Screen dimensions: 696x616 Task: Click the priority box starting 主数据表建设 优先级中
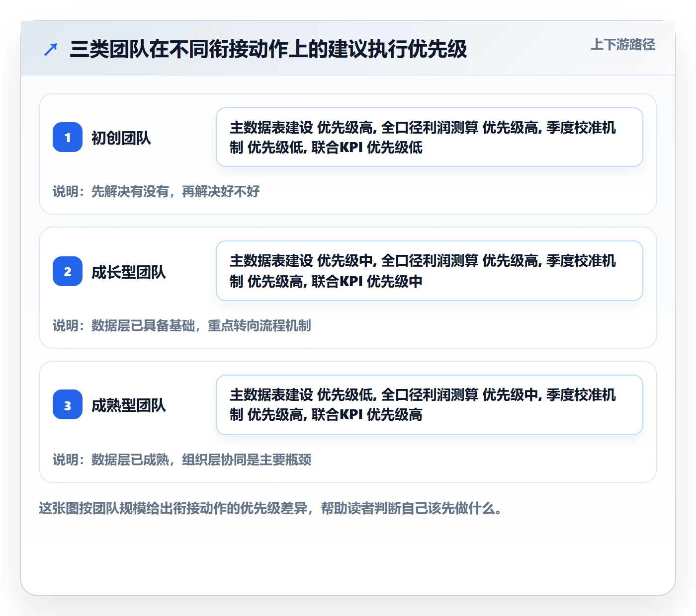coord(430,271)
